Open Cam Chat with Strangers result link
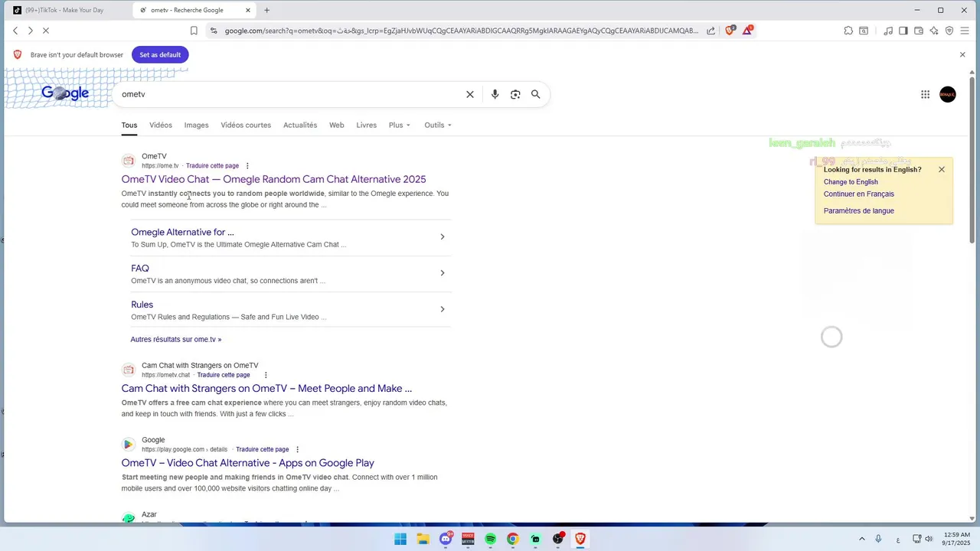The height and width of the screenshot is (551, 980). [x=266, y=388]
